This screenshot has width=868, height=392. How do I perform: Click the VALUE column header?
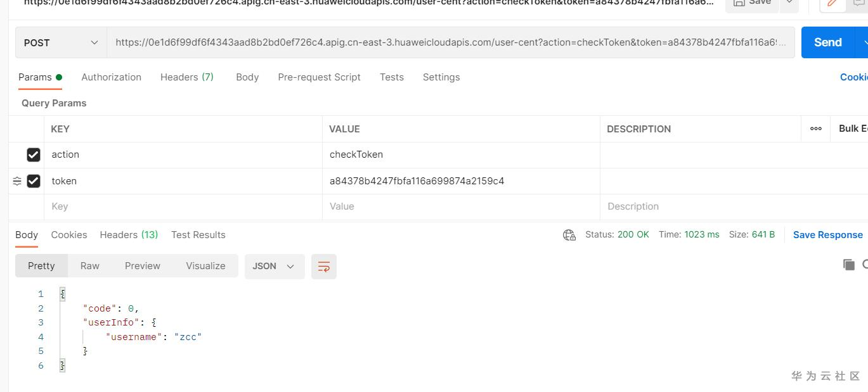coord(344,129)
